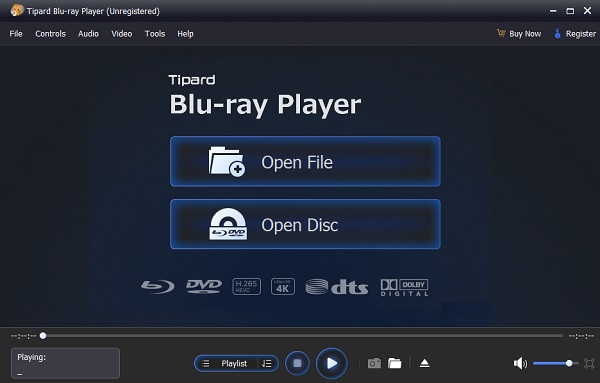Maximize the Tipard window
600x383 pixels.
(570, 11)
